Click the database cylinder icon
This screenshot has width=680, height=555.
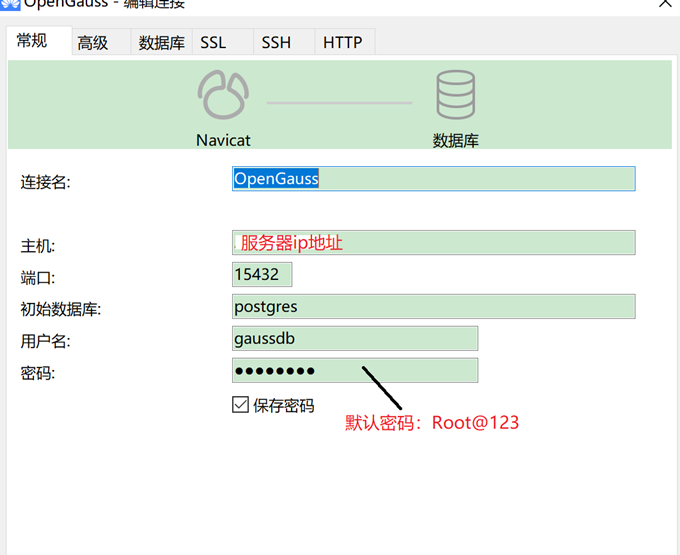(455, 95)
